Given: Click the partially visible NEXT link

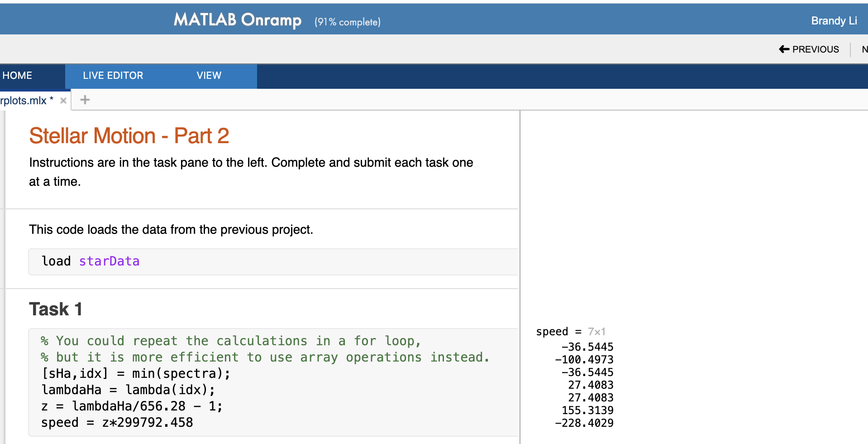Looking at the screenshot, I should tap(864, 49).
